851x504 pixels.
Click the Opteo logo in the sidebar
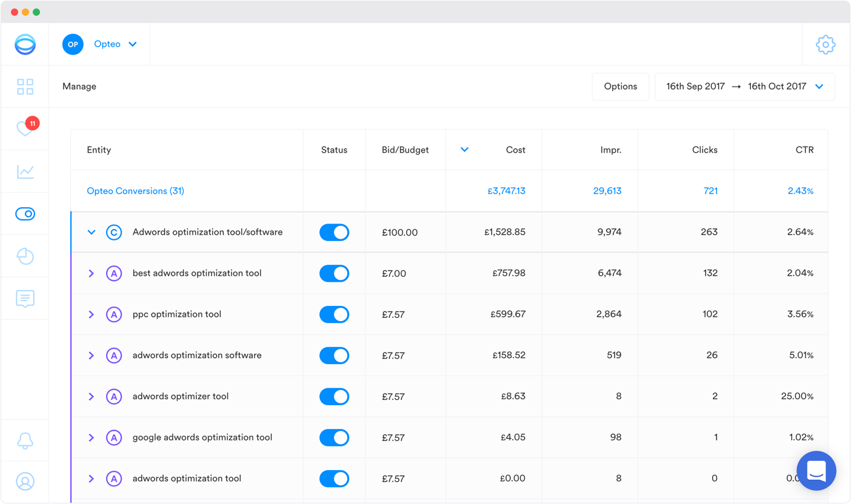pyautogui.click(x=25, y=44)
